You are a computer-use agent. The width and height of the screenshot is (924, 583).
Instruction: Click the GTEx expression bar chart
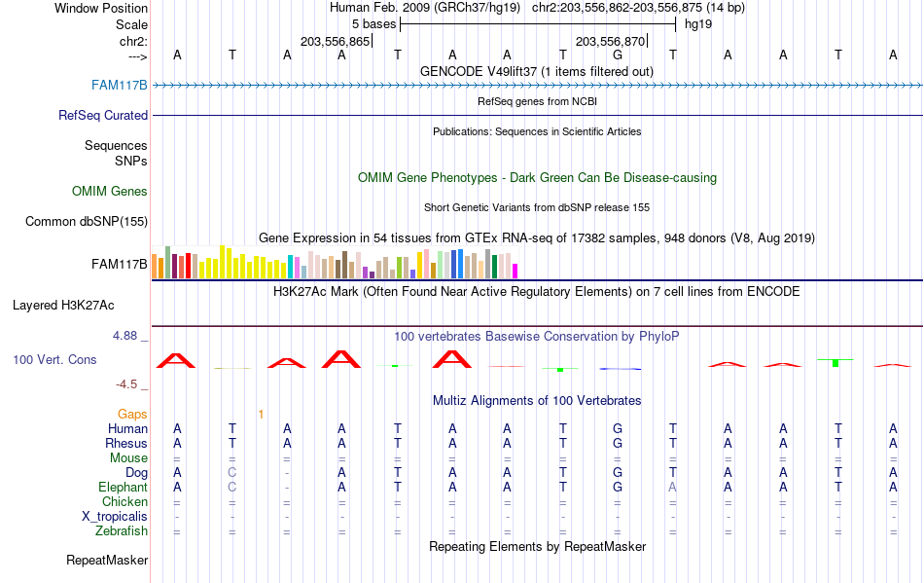pyautogui.click(x=335, y=263)
